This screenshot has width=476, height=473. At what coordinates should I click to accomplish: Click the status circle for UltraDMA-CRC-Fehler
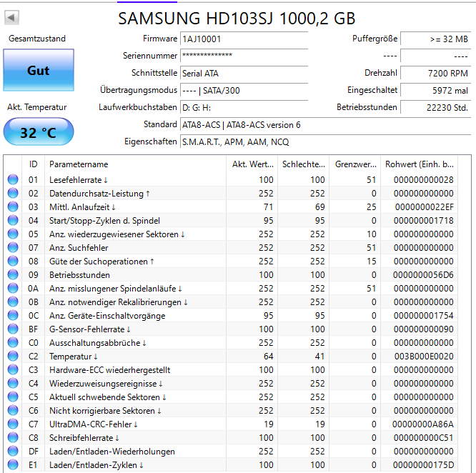(x=13, y=424)
